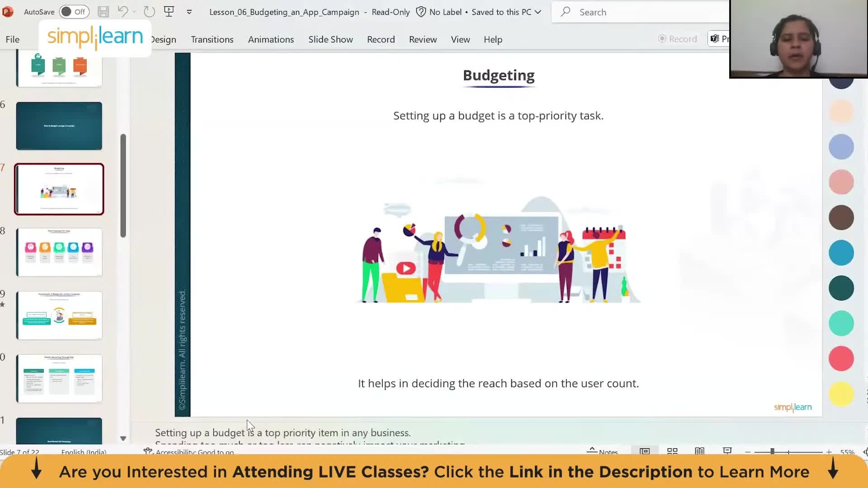Open the Review tab
This screenshot has width=868, height=488.
[x=423, y=39]
